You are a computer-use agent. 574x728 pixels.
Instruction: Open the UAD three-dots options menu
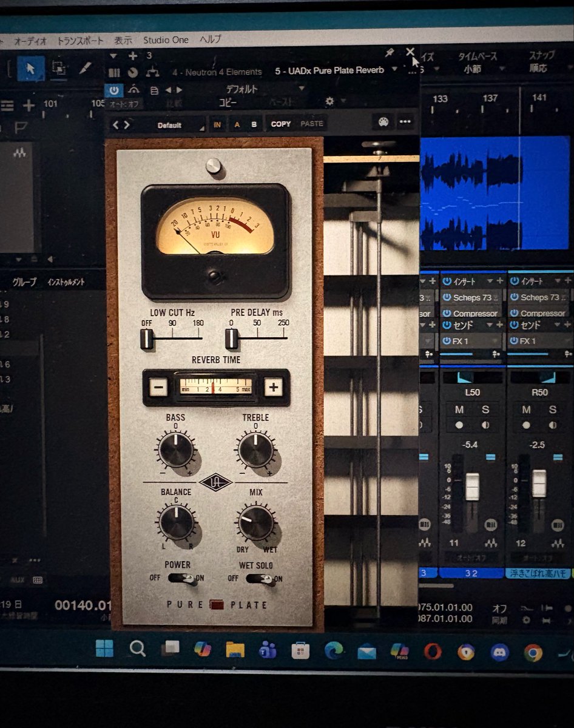pyautogui.click(x=405, y=122)
